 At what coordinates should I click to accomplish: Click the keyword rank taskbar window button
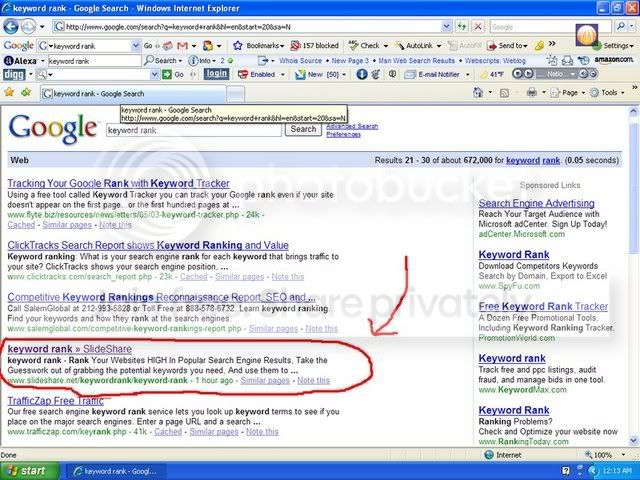point(116,471)
